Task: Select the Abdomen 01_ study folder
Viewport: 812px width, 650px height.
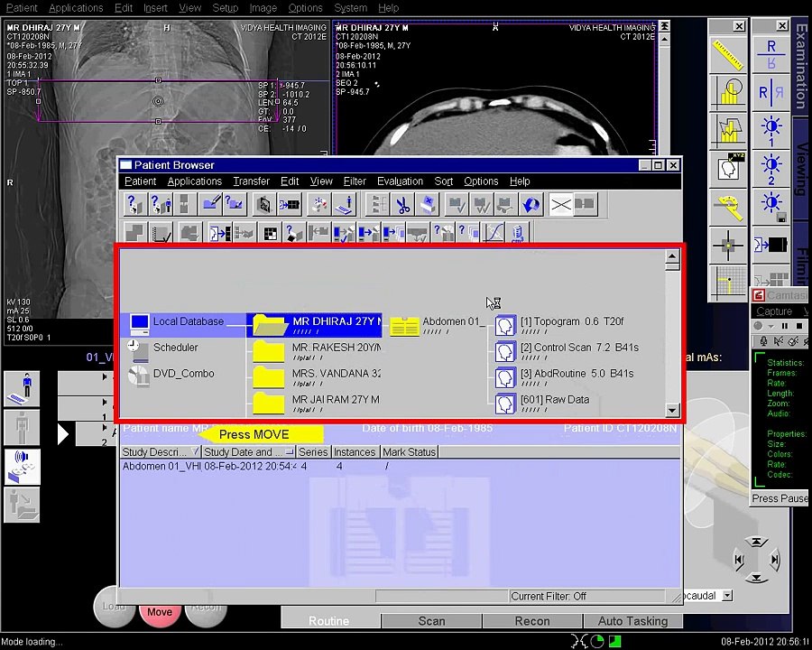Action: 438,325
